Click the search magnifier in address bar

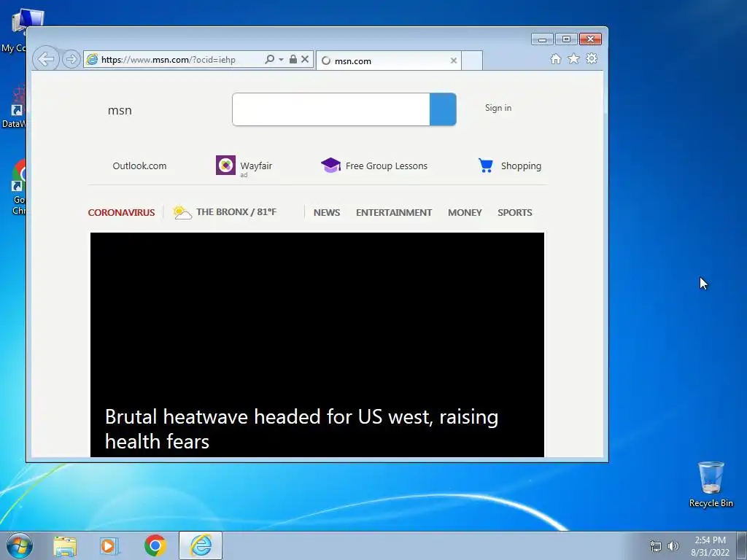270,60
